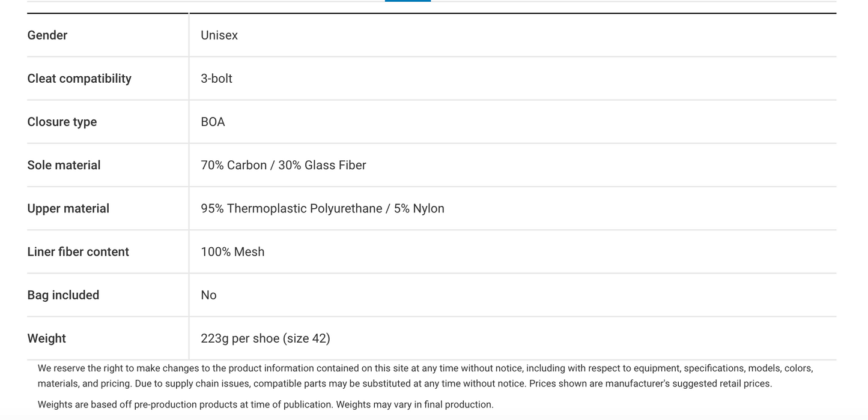Click the Weight row label
Viewport: 868px width, 420px height.
coord(46,338)
